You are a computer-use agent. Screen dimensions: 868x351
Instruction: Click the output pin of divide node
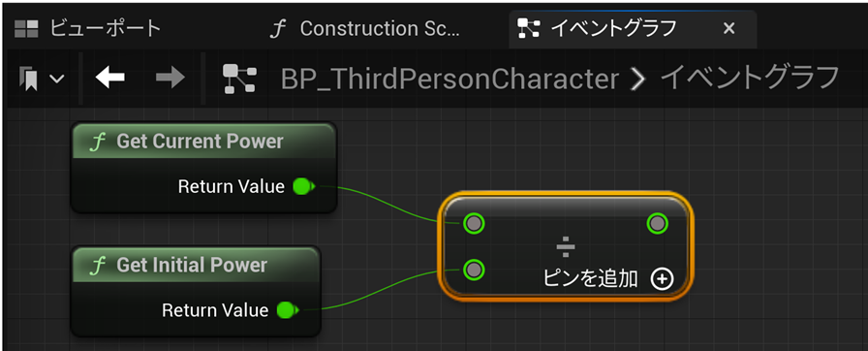657,224
